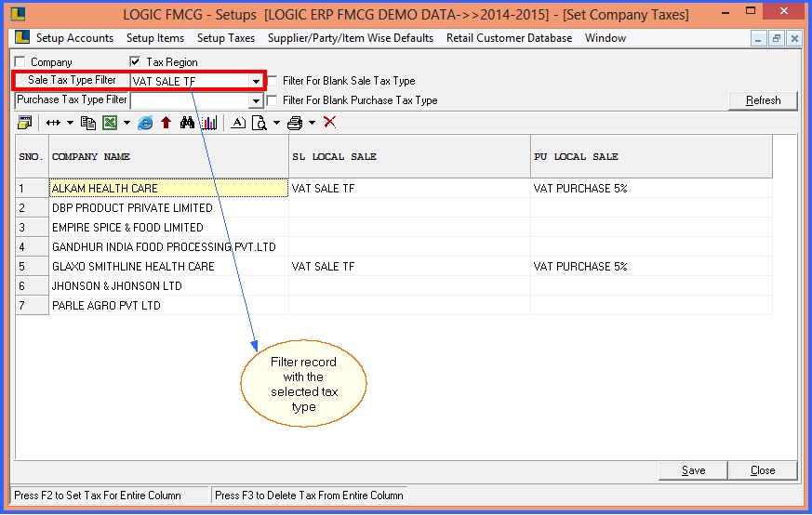
Task: Click VAT SALE TF cell for GLAXO
Action: click(409, 267)
